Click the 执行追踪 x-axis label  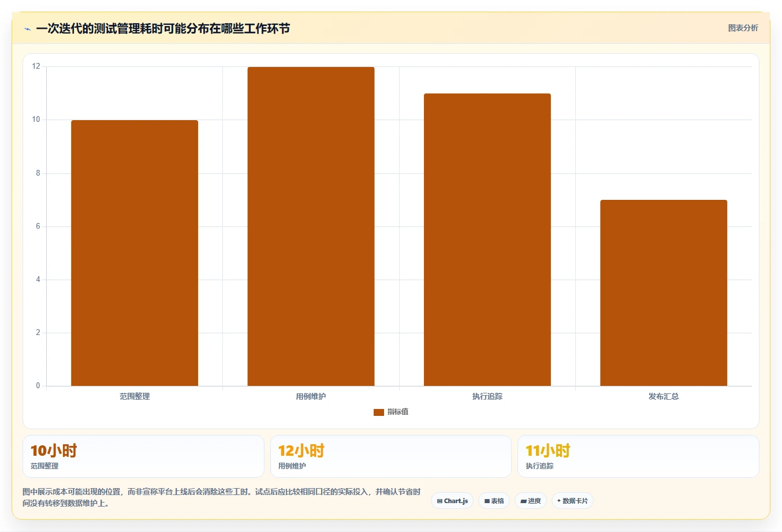click(x=487, y=396)
